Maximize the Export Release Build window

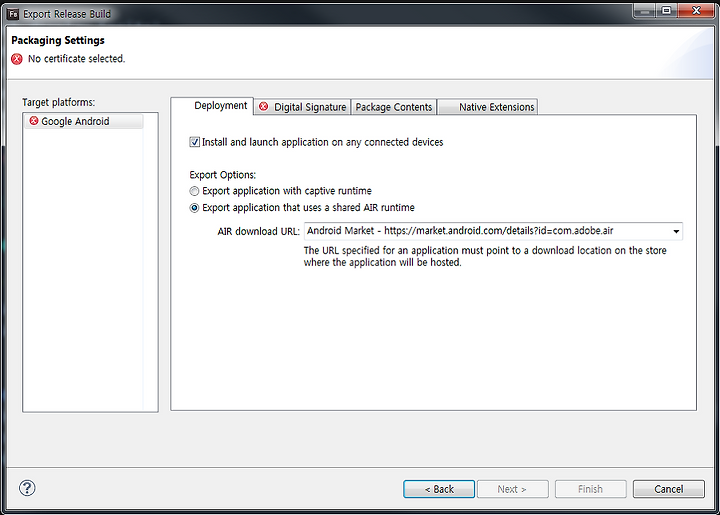click(666, 11)
